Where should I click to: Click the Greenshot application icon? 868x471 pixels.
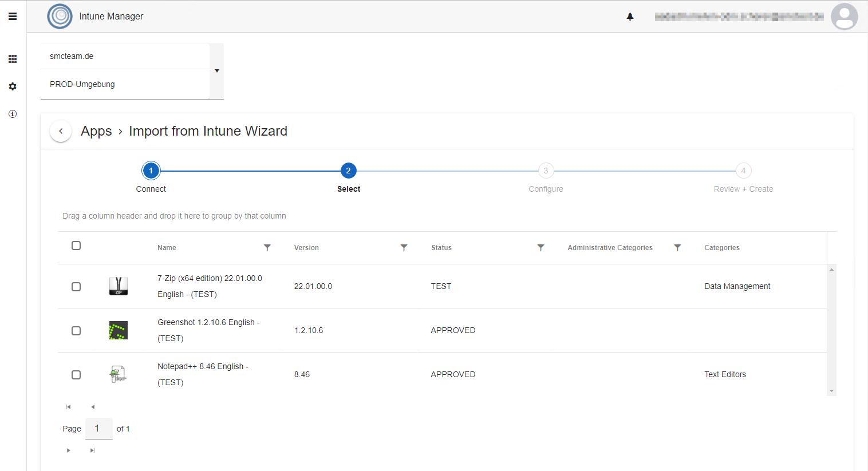(119, 330)
